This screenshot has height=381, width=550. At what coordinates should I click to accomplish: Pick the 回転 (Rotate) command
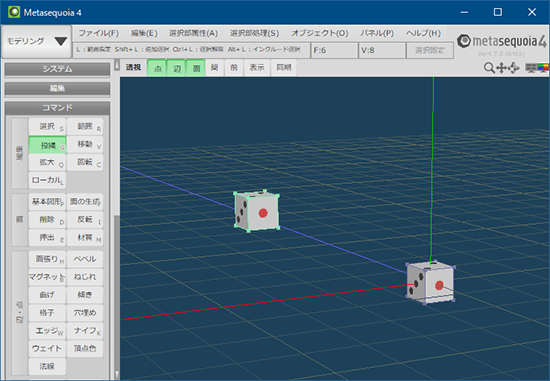(x=85, y=162)
